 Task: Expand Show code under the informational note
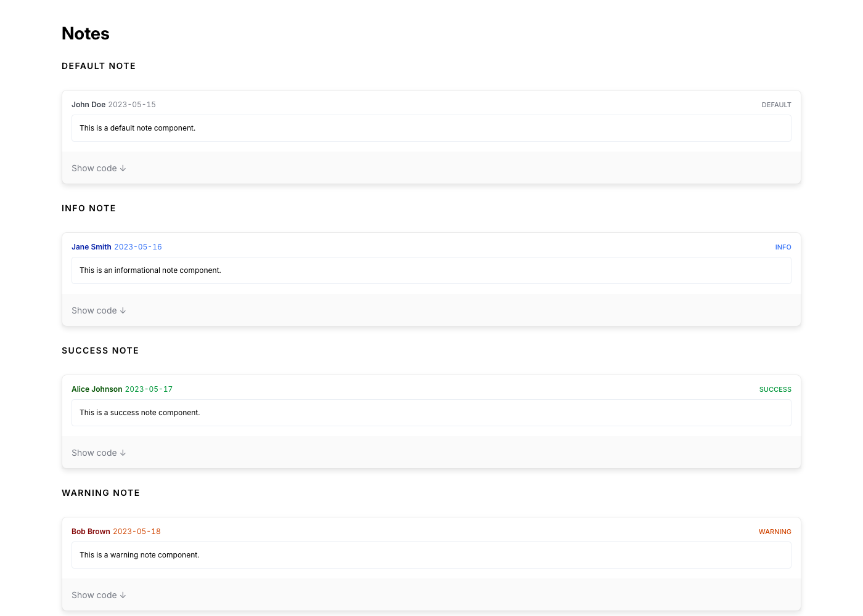point(99,310)
